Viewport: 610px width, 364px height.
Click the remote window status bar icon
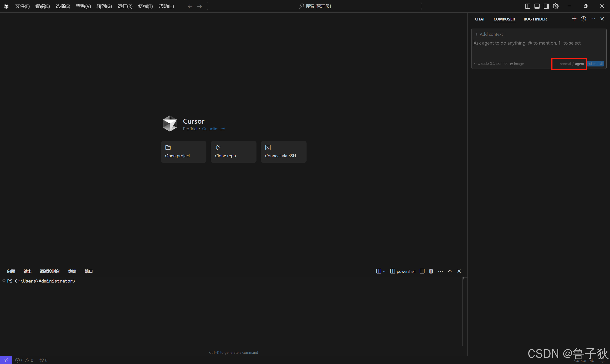[6, 360]
